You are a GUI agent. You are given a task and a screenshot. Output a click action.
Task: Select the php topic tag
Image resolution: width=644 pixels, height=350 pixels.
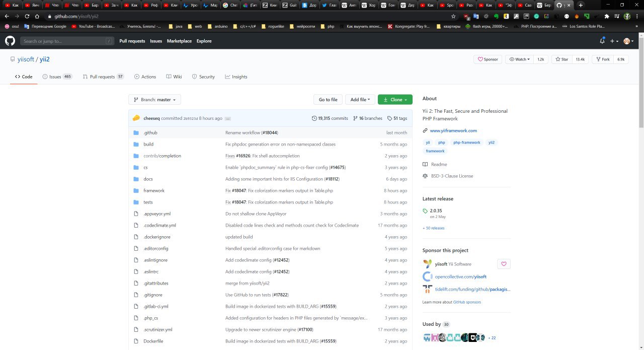[x=441, y=143]
